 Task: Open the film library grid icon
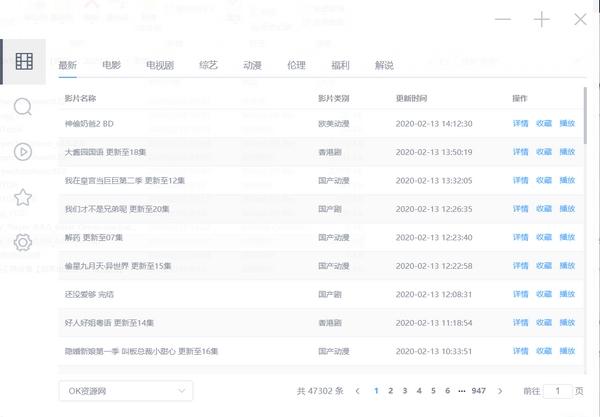coord(24,62)
